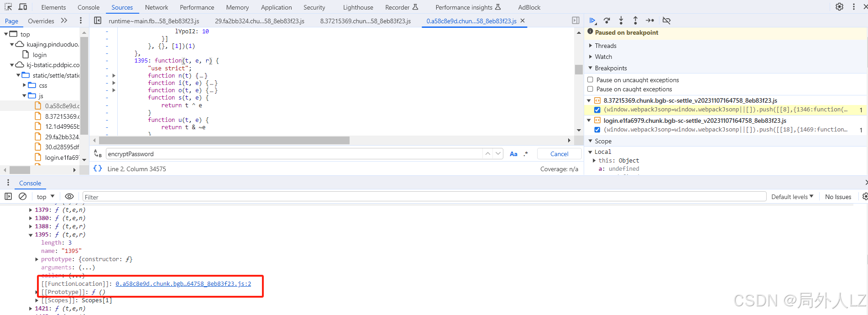
Task: Open the Performance panel tab
Action: [197, 7]
